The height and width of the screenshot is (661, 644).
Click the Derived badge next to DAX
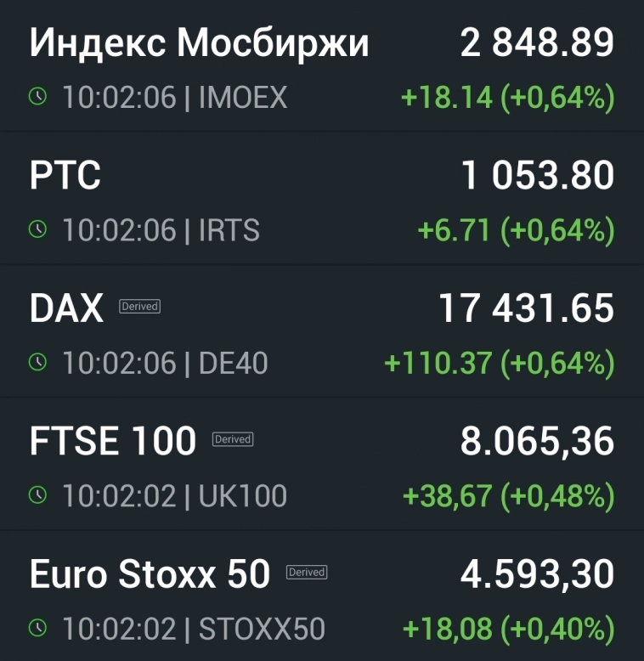tap(139, 307)
